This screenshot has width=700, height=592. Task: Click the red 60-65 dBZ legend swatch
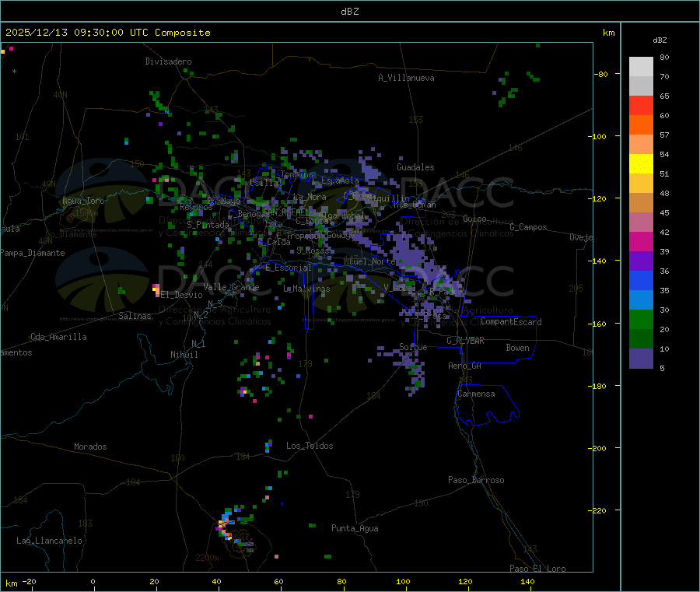point(641,105)
